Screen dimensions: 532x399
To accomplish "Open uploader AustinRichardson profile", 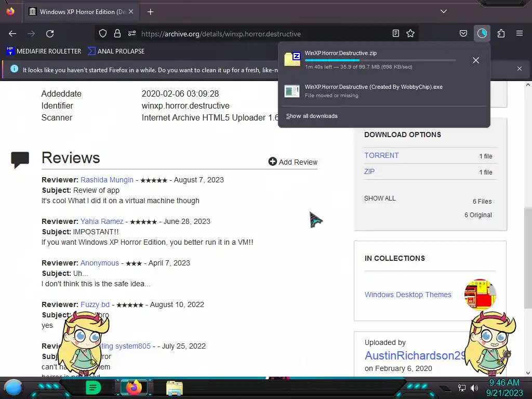I will click(415, 355).
